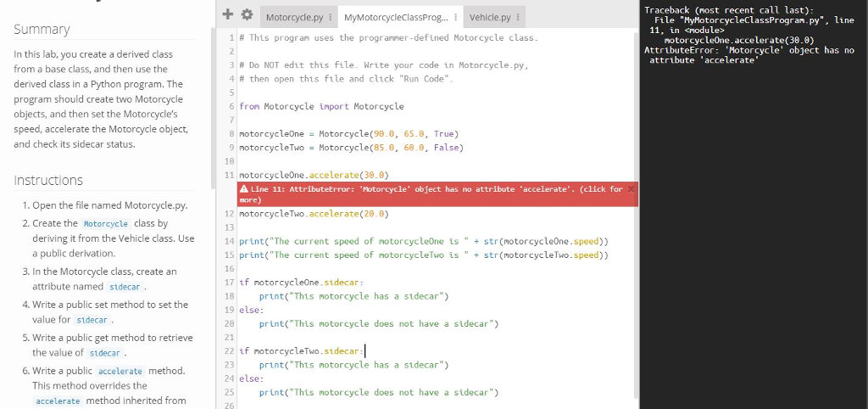This screenshot has height=409, width=868.
Task: Select the MyMotorcycleClassProg tab
Action: tap(395, 18)
